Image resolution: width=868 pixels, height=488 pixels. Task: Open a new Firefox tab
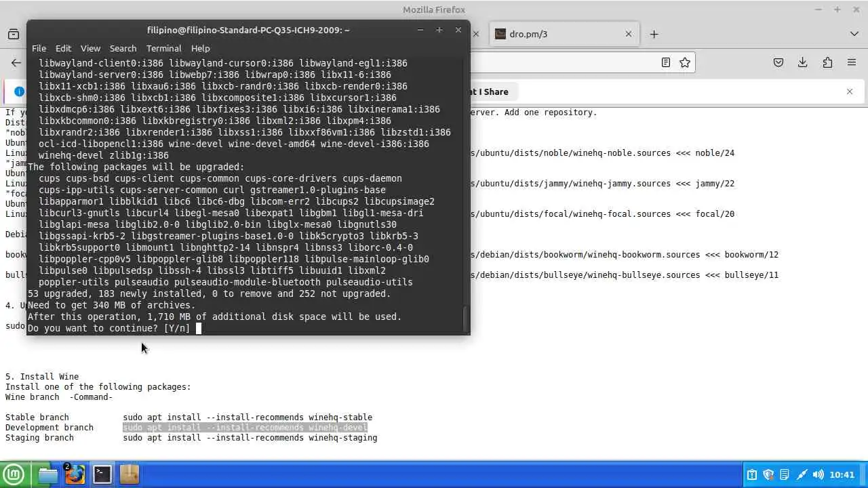coord(654,34)
